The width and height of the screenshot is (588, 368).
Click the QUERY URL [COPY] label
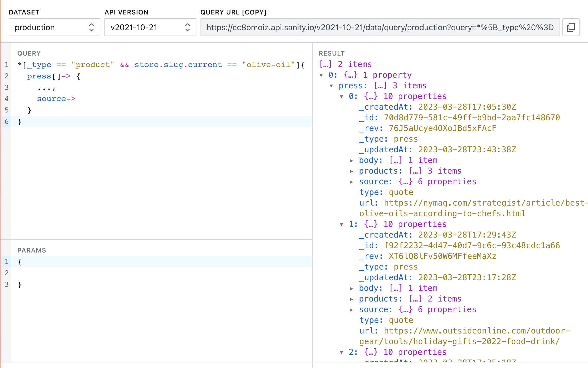[233, 12]
